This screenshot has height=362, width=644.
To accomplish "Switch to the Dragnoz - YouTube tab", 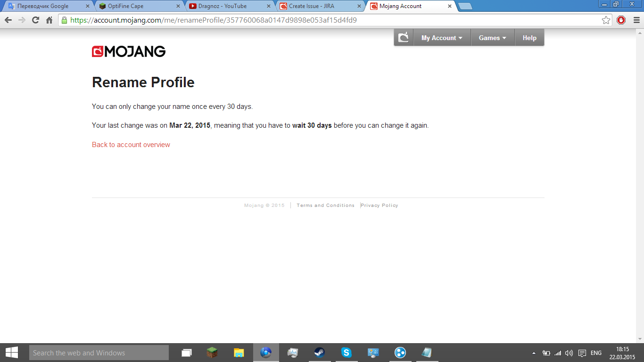I will [230, 6].
